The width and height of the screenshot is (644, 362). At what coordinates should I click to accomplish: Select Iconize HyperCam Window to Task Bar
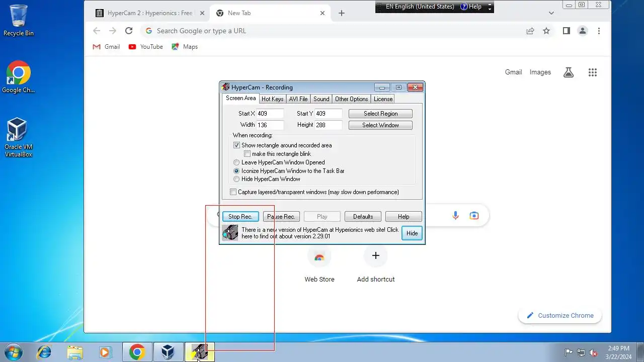pos(236,171)
